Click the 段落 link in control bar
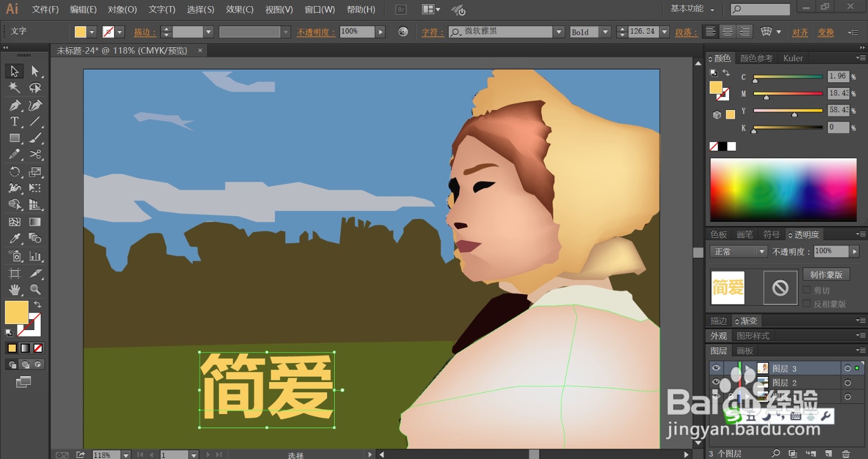The width and height of the screenshot is (868, 459). [x=686, y=32]
